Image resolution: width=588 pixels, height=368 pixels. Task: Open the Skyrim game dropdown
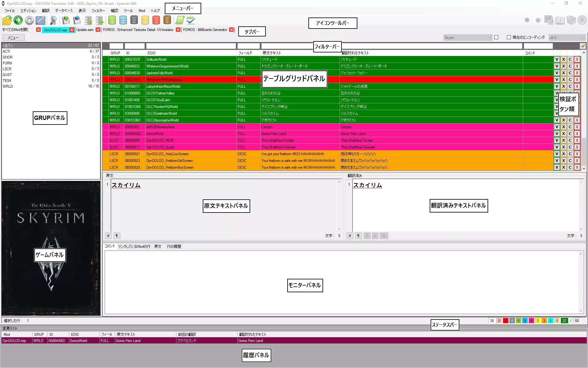[x=467, y=38]
